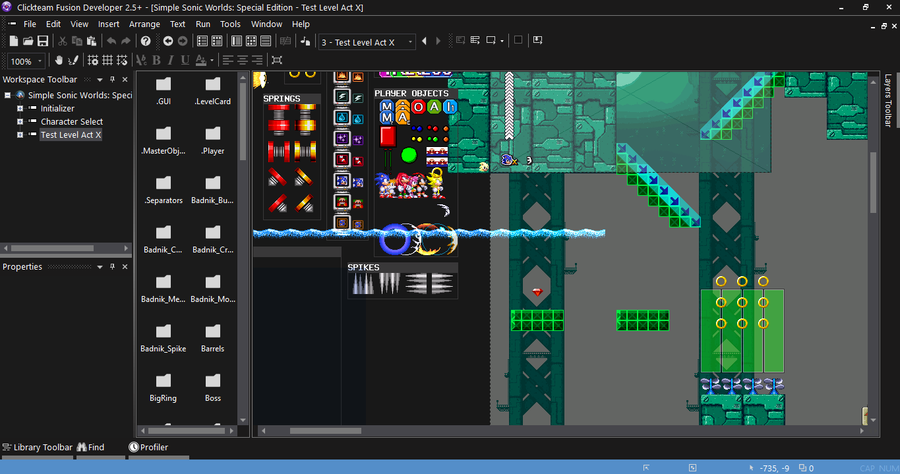
Task: Open the Run menu
Action: [203, 24]
